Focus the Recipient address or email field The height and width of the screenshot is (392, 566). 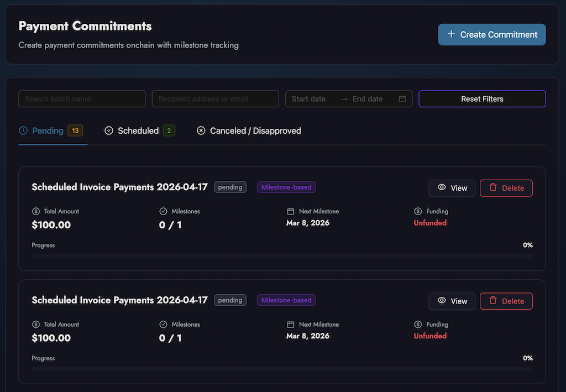pos(215,99)
